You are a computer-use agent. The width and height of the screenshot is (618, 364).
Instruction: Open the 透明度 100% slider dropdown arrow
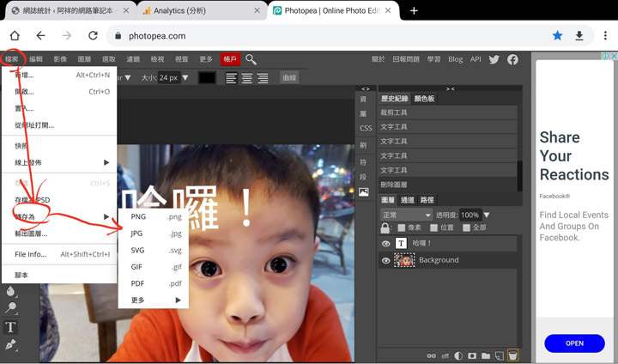pyautogui.click(x=487, y=215)
